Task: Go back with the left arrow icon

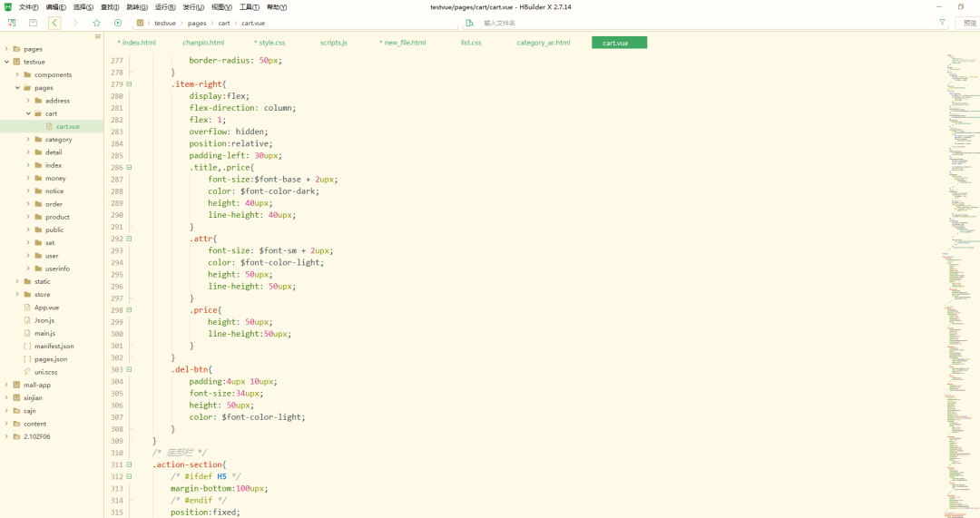Action: point(54,23)
